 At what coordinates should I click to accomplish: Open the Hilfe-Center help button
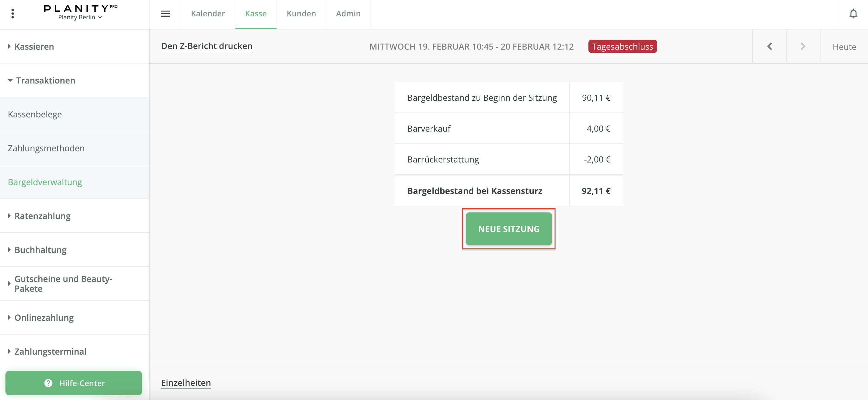(74, 383)
